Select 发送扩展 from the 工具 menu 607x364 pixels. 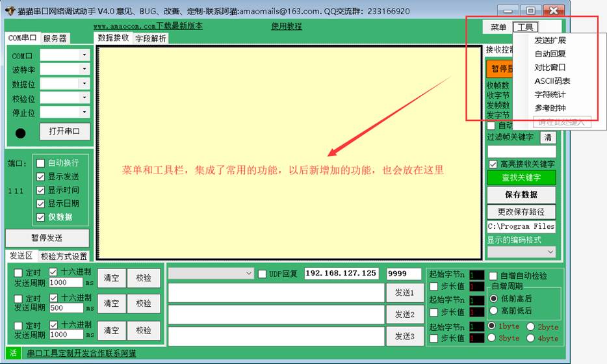pos(550,40)
